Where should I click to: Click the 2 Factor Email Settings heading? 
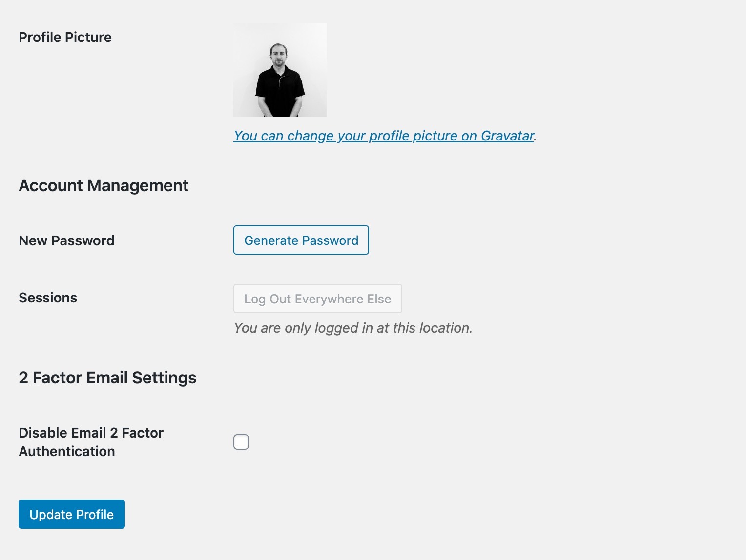(x=107, y=378)
